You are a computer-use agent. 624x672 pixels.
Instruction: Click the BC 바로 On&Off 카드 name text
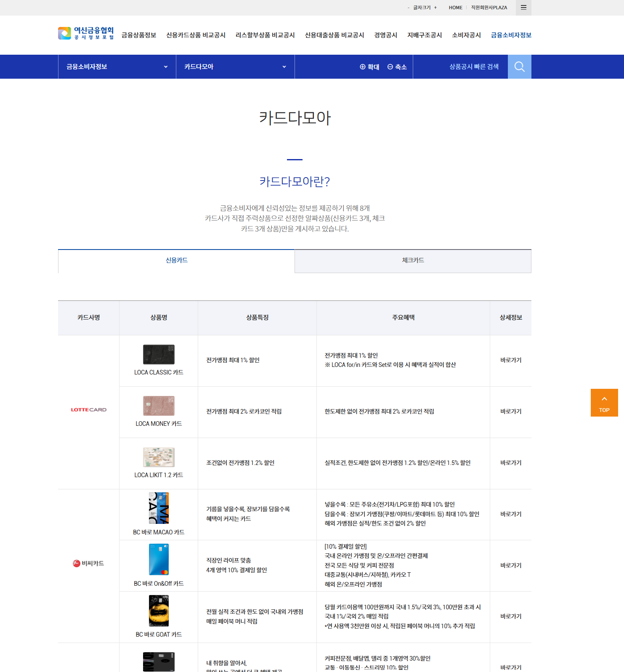click(159, 584)
